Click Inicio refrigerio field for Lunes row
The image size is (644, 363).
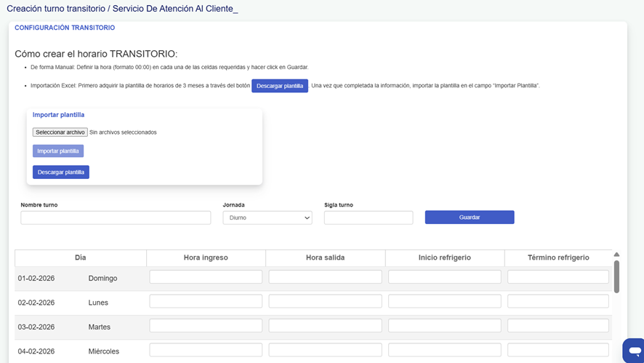click(444, 301)
